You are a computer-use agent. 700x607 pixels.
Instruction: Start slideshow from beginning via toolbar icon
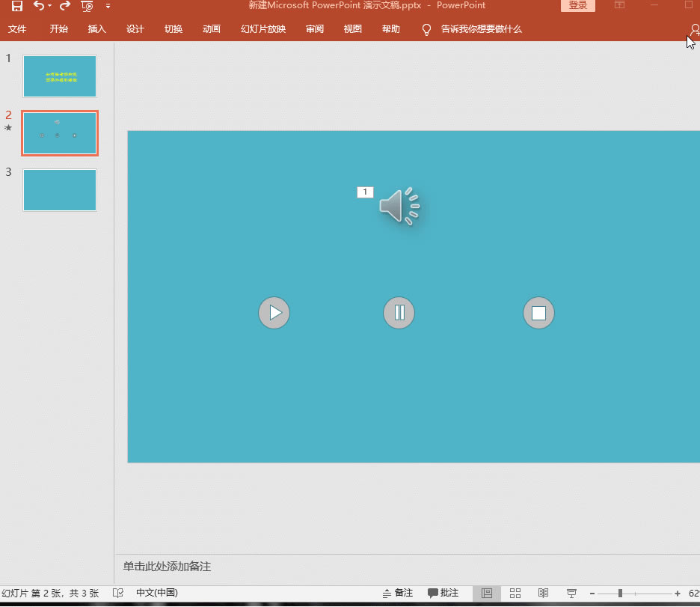(87, 6)
